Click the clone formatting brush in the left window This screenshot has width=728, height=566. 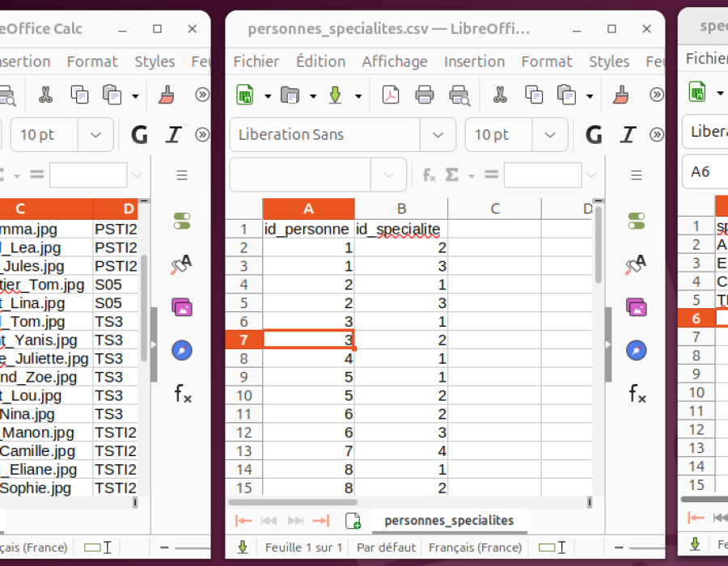point(166,95)
